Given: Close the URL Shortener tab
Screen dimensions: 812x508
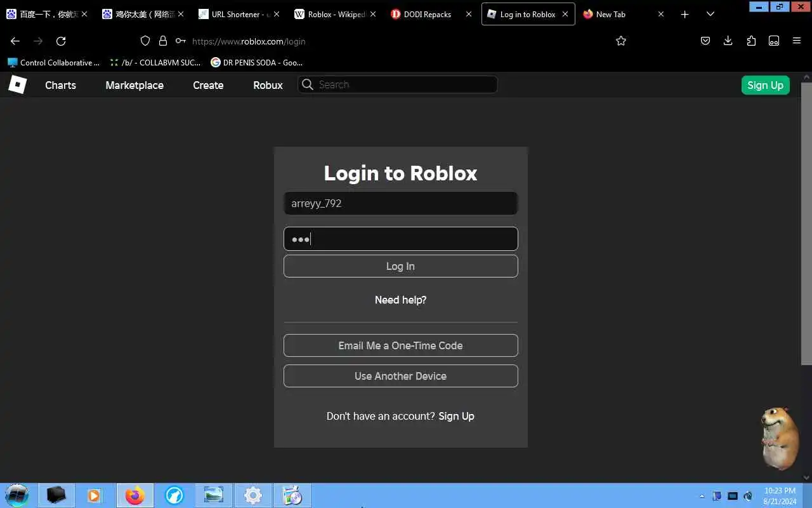Looking at the screenshot, I should pos(277,14).
